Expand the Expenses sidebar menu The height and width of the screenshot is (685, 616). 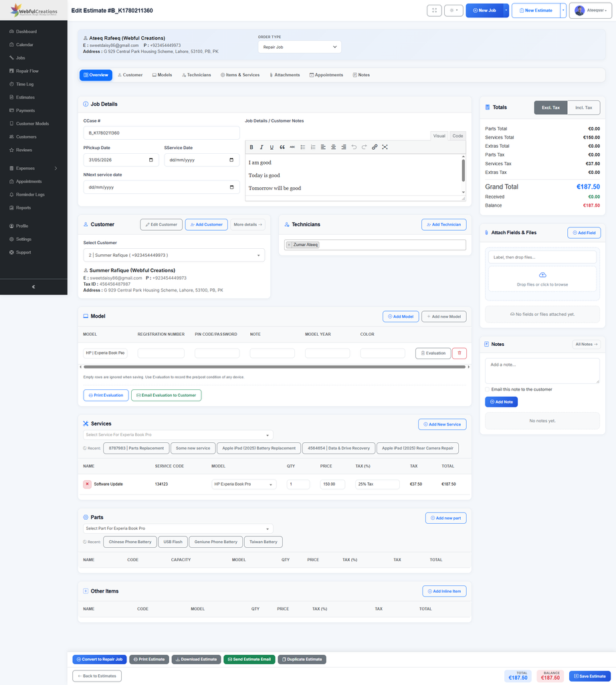tap(33, 168)
